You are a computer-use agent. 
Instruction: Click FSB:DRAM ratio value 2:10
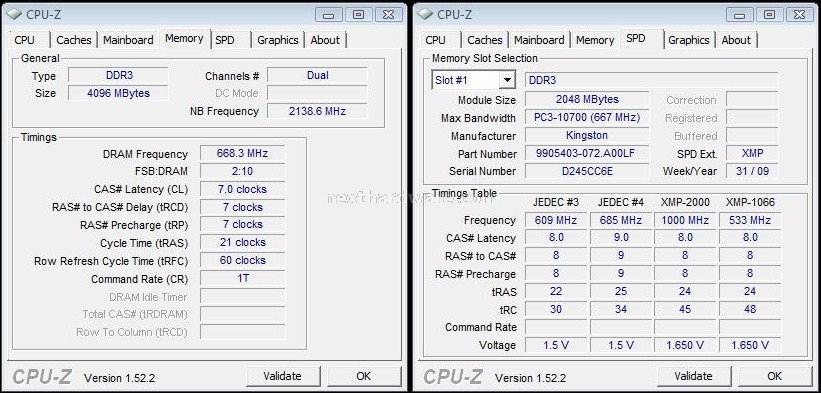(x=242, y=171)
